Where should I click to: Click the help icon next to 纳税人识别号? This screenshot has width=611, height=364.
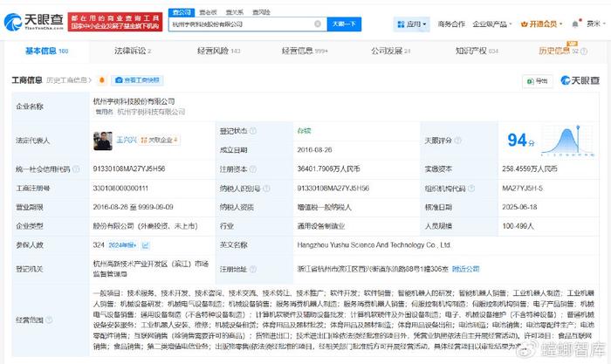pyautogui.click(x=266, y=189)
